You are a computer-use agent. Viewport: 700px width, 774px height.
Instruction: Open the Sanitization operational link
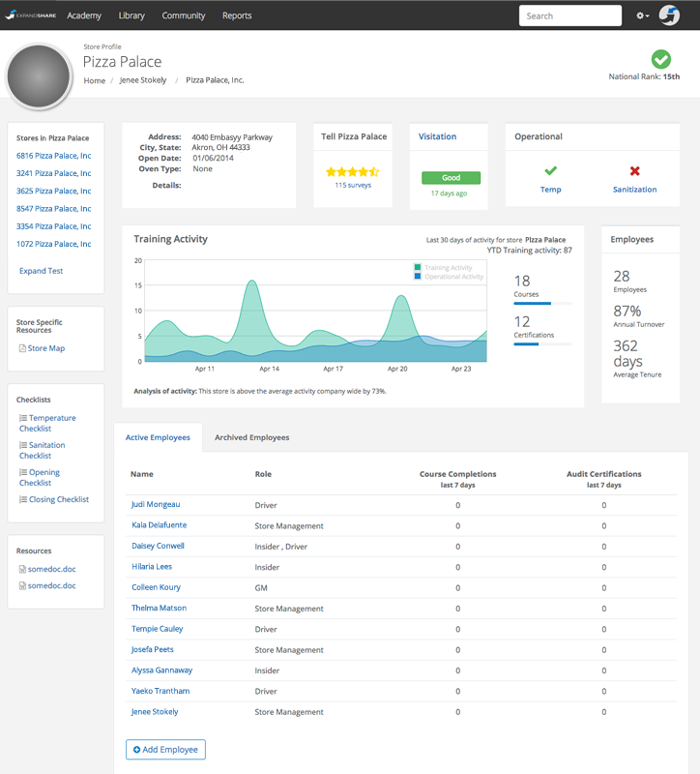[x=635, y=190]
